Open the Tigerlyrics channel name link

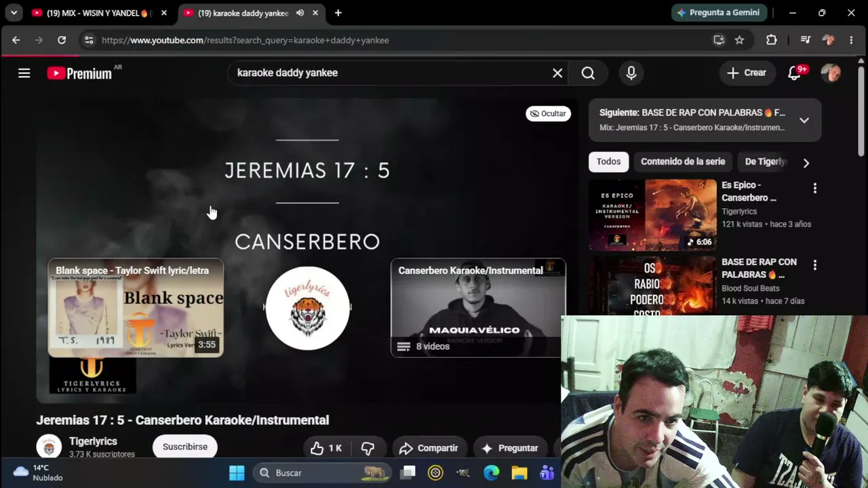(93, 441)
